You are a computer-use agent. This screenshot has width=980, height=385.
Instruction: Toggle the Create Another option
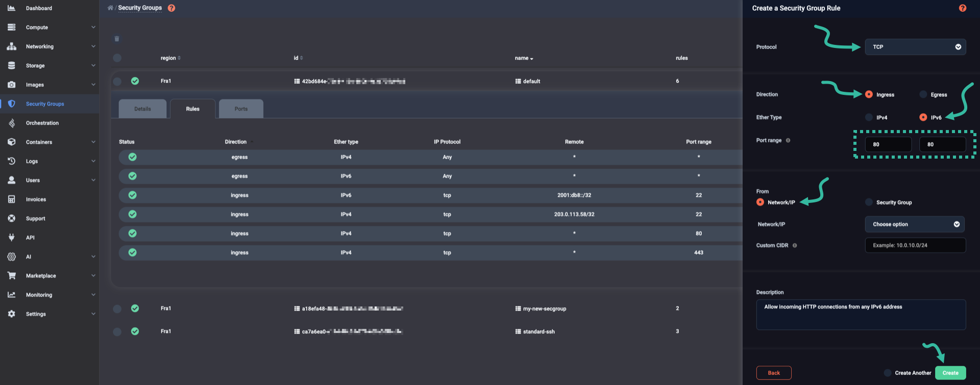click(x=888, y=373)
